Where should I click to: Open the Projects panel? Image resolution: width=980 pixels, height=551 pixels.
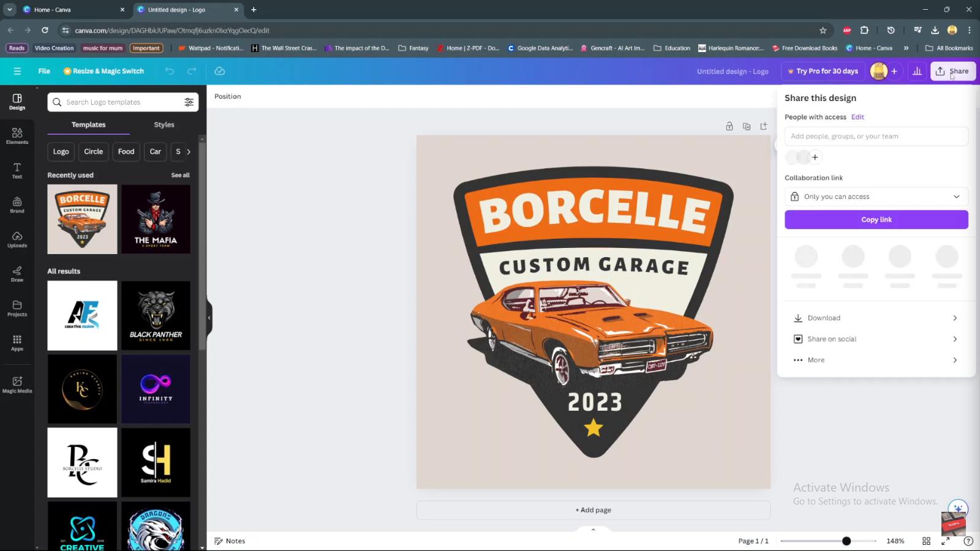(17, 309)
